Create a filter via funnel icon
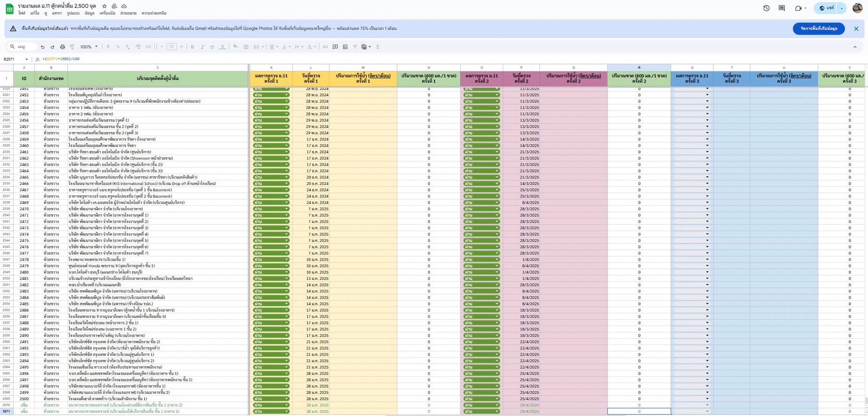 [355, 47]
